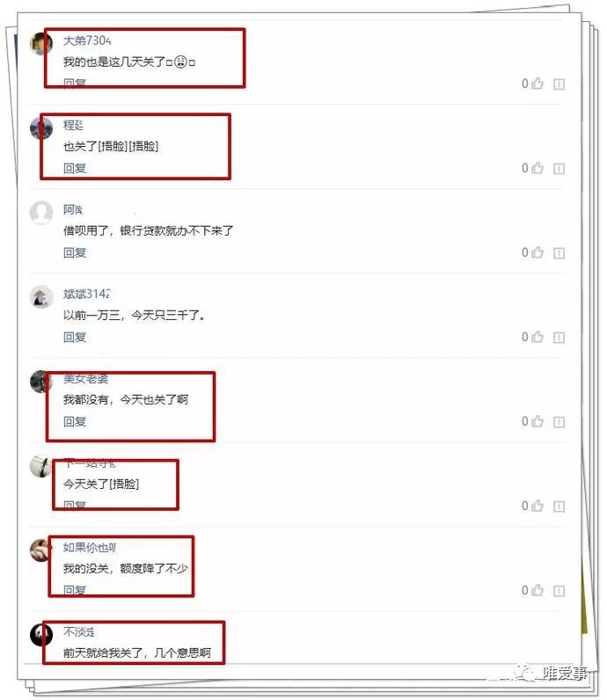Like the comment about 额度降了不少

click(538, 590)
